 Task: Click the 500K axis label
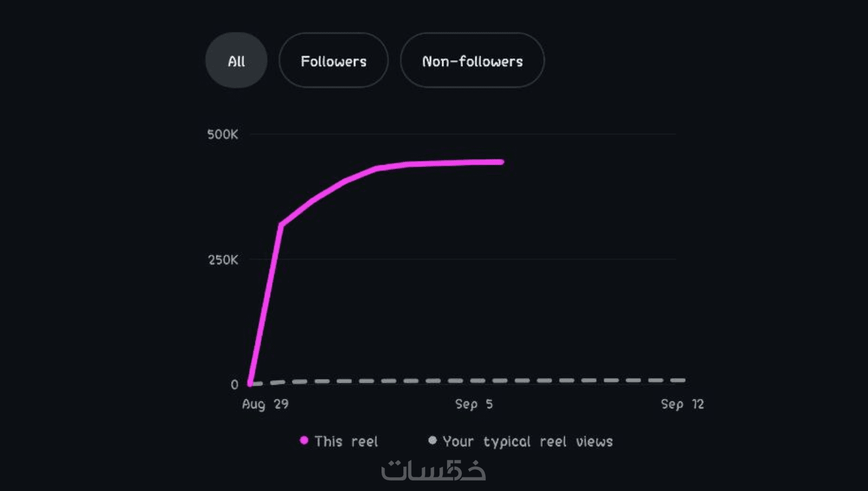[x=222, y=135]
